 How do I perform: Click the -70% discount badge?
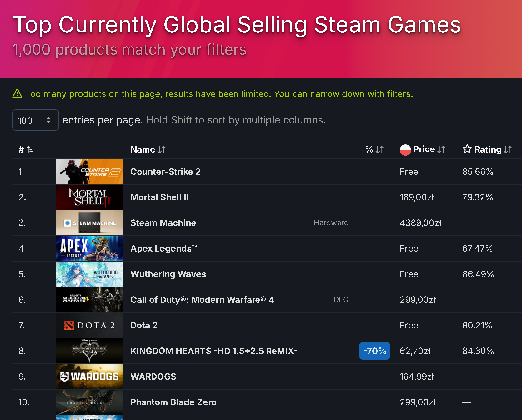tap(374, 351)
